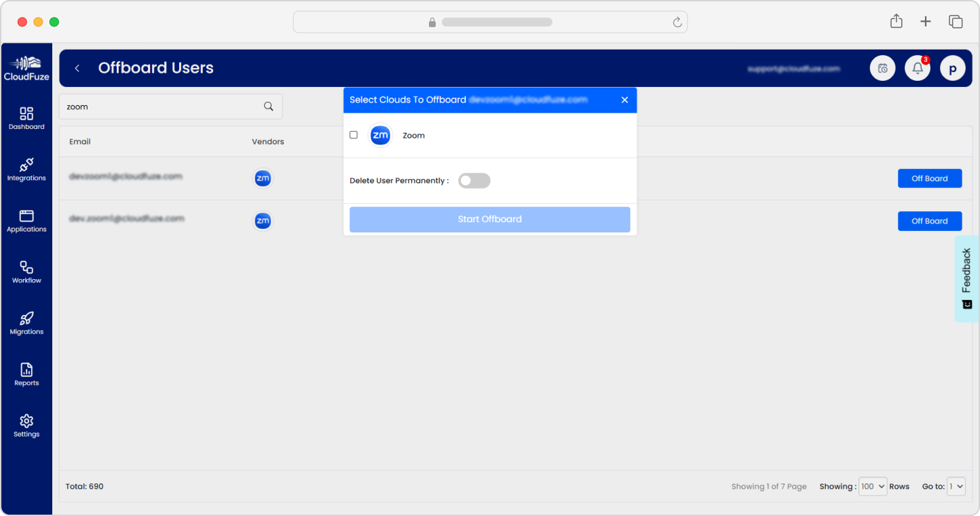Open the Go to page dropdown
Viewport: 980px width, 516px height.
[956, 486]
